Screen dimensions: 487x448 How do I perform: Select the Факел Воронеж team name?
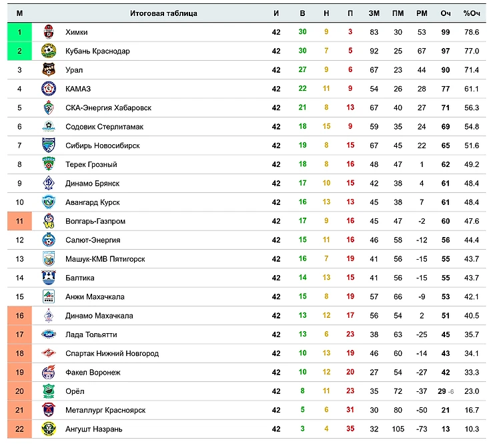coord(93,373)
